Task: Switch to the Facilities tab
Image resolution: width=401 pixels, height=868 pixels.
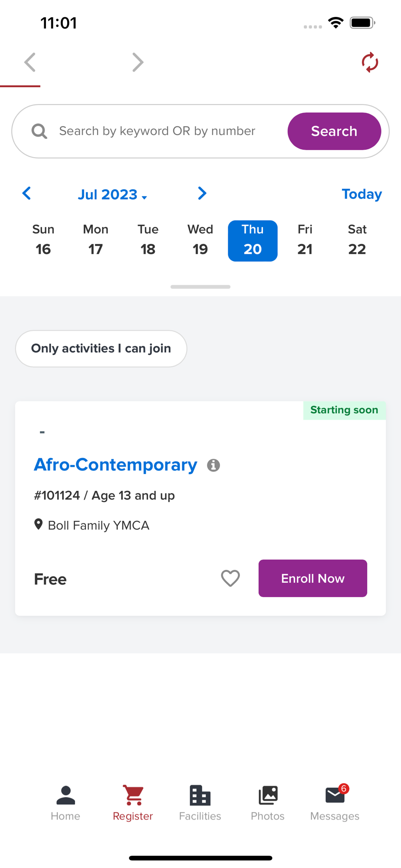Action: tap(200, 802)
